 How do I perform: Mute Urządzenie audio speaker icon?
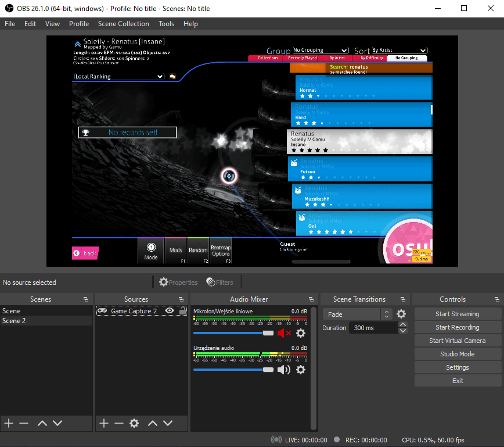284,370
